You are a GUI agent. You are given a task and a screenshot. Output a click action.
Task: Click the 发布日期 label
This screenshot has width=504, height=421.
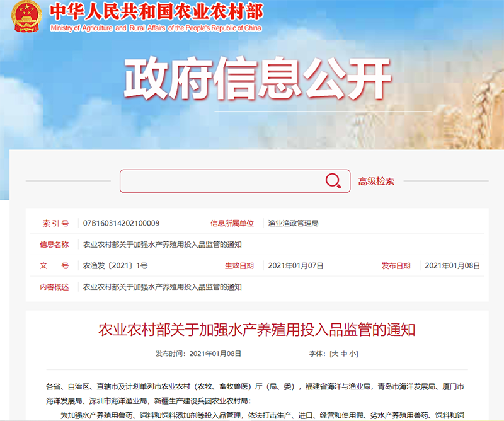pos(396,266)
